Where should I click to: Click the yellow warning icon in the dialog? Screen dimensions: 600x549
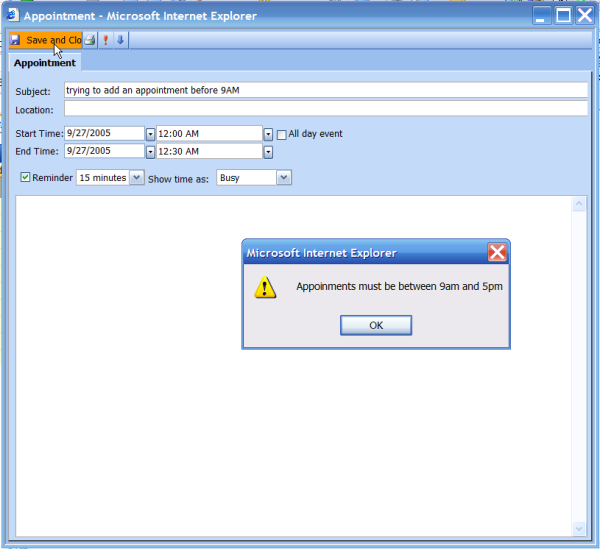[265, 287]
